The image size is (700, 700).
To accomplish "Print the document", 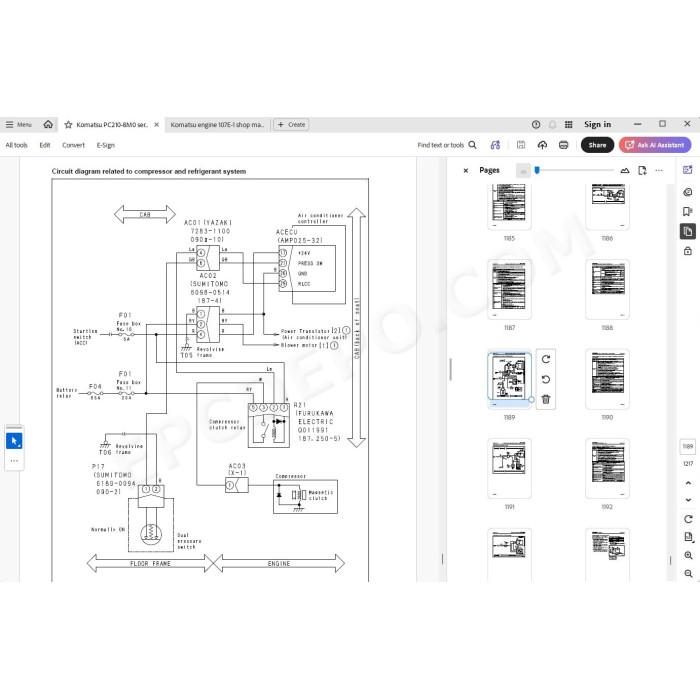I will (564, 145).
